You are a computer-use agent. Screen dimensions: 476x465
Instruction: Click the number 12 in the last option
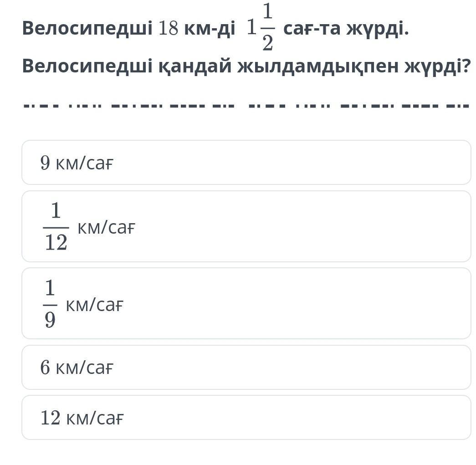click(51, 418)
